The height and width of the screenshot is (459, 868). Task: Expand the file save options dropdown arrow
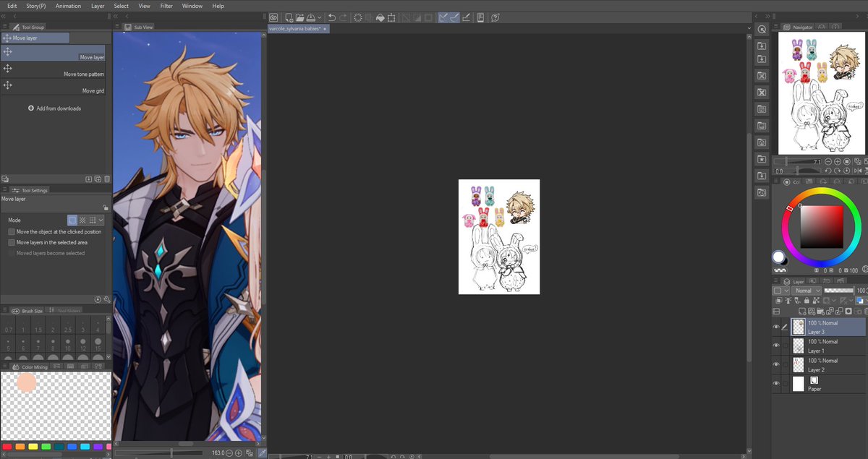(x=319, y=17)
